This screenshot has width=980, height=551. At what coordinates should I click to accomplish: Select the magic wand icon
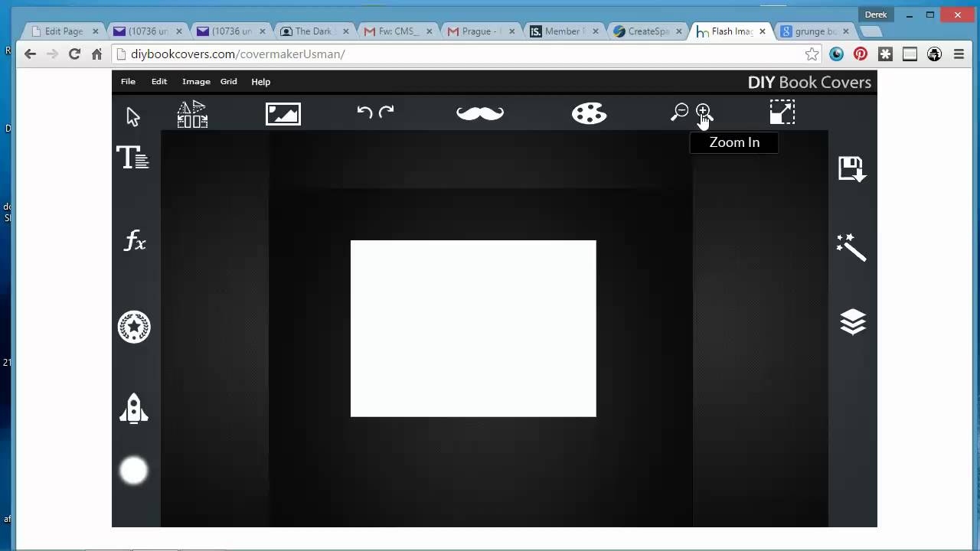851,247
